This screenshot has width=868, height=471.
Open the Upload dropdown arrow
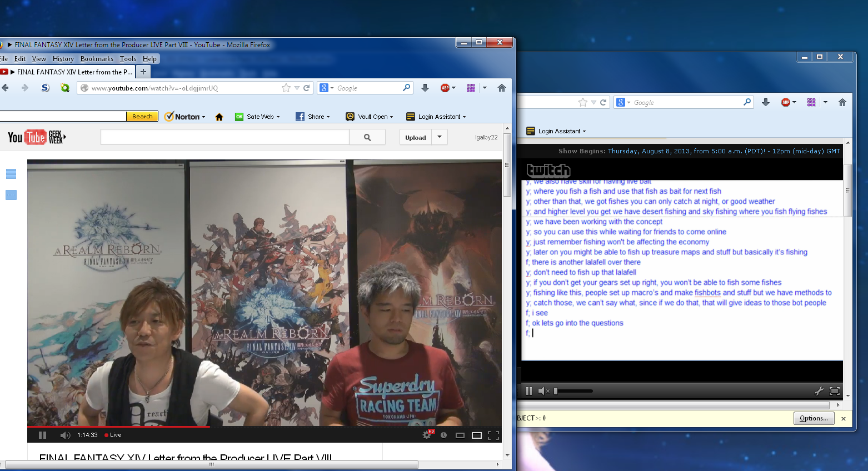(440, 137)
